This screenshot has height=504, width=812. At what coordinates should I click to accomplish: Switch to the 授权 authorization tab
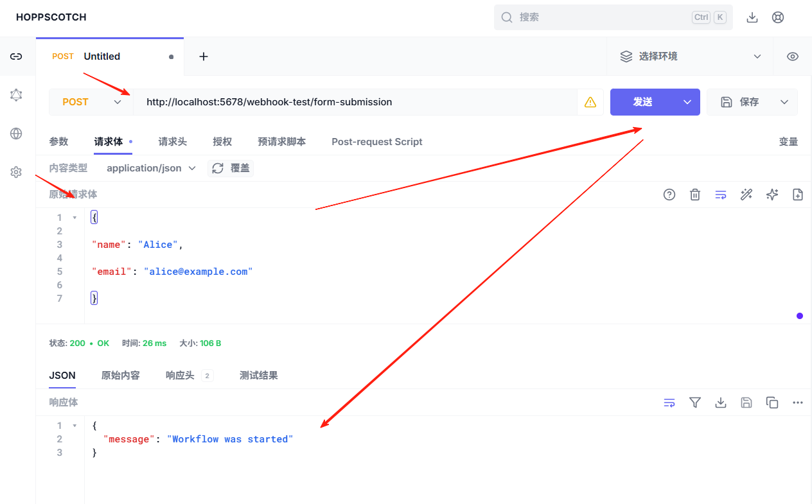pyautogui.click(x=222, y=142)
